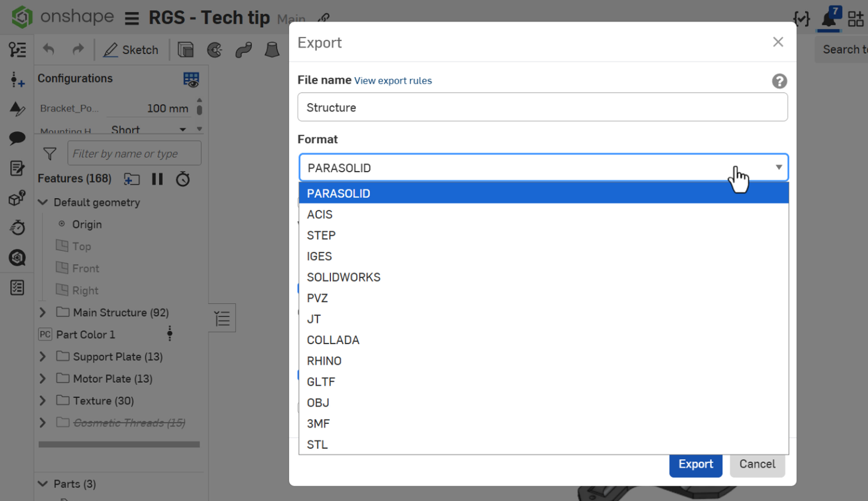Click the Undo arrow
The image size is (868, 501).
[48, 49]
